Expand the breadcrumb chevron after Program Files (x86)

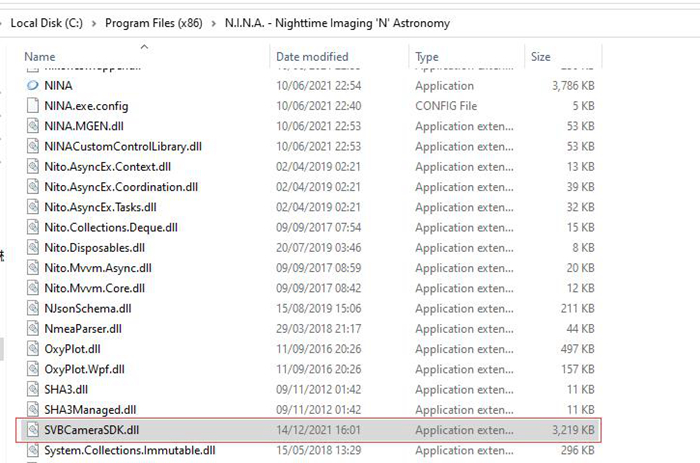click(213, 23)
